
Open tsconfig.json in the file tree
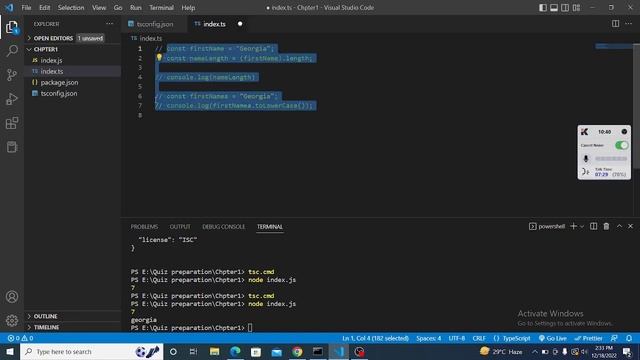(59, 93)
